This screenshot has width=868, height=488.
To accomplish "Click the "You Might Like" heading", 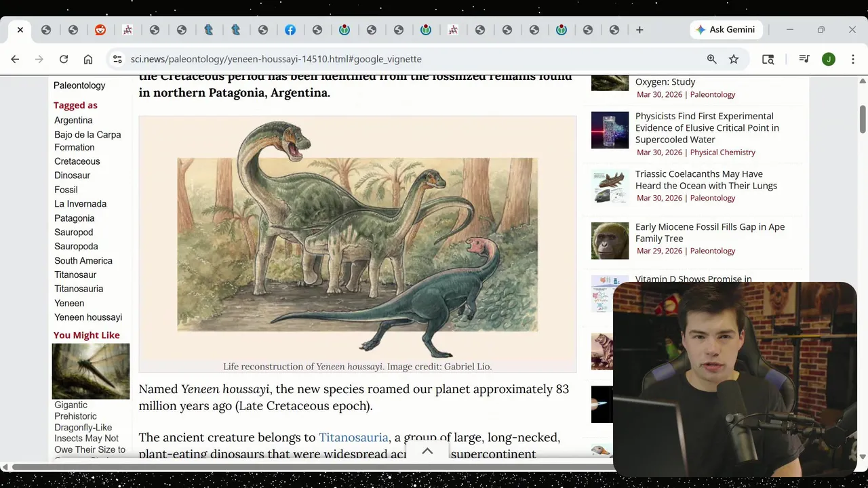I will pyautogui.click(x=86, y=335).
